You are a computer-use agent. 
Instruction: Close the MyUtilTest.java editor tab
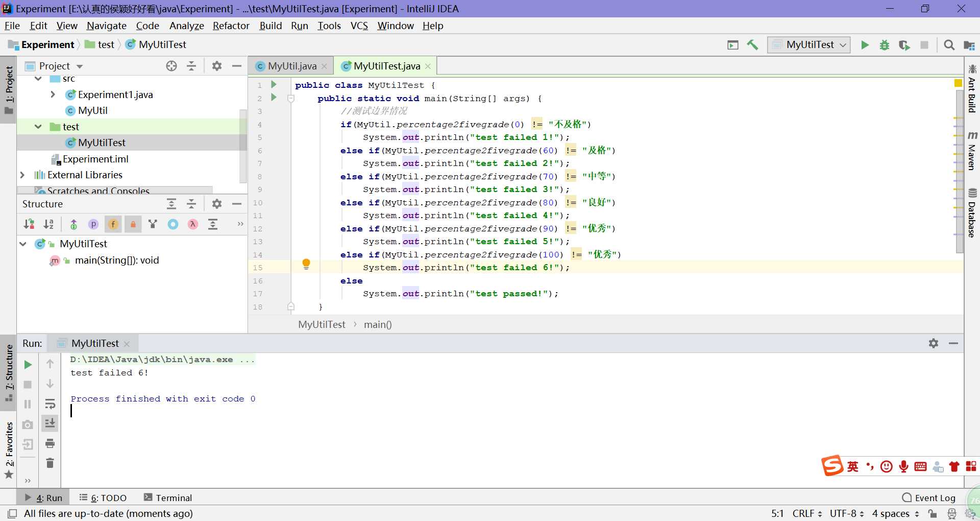tap(428, 66)
